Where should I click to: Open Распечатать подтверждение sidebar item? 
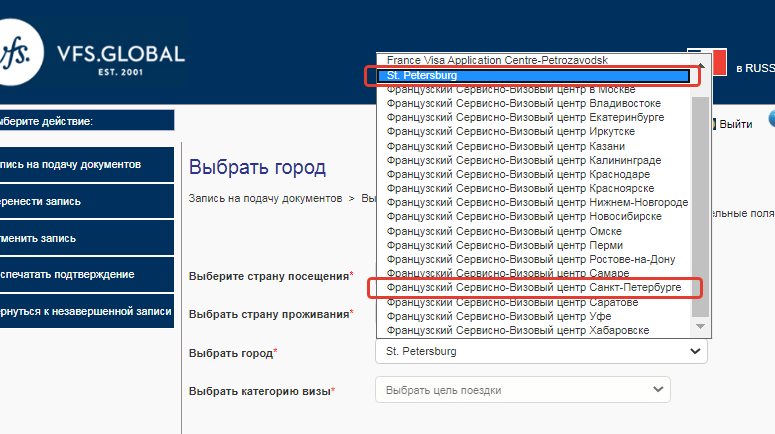coord(86,275)
